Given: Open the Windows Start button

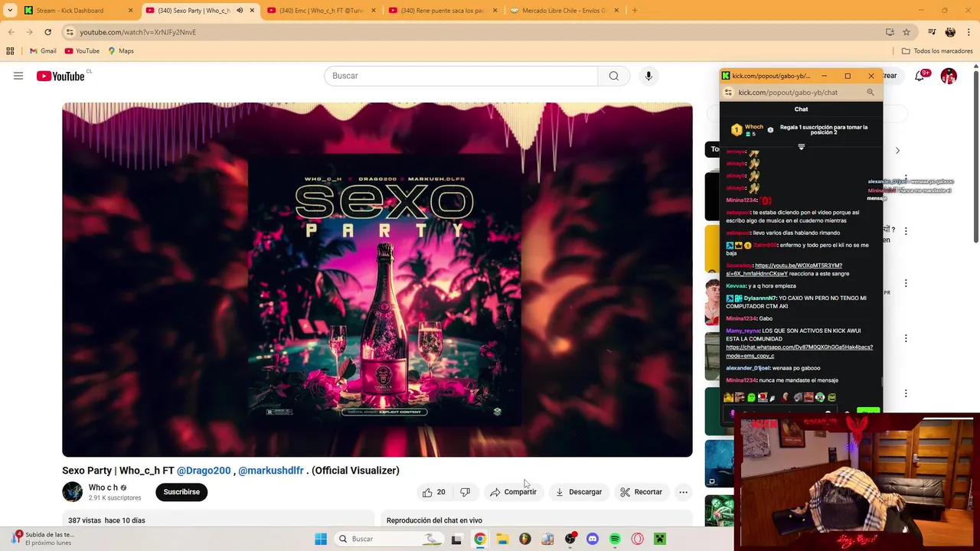Looking at the screenshot, I should click(x=321, y=539).
